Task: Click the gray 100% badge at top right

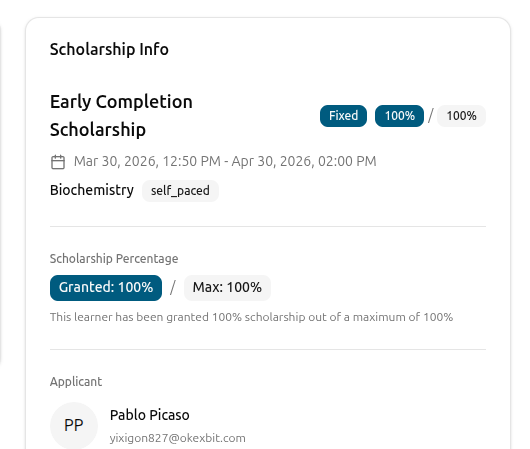Action: pyautogui.click(x=461, y=116)
